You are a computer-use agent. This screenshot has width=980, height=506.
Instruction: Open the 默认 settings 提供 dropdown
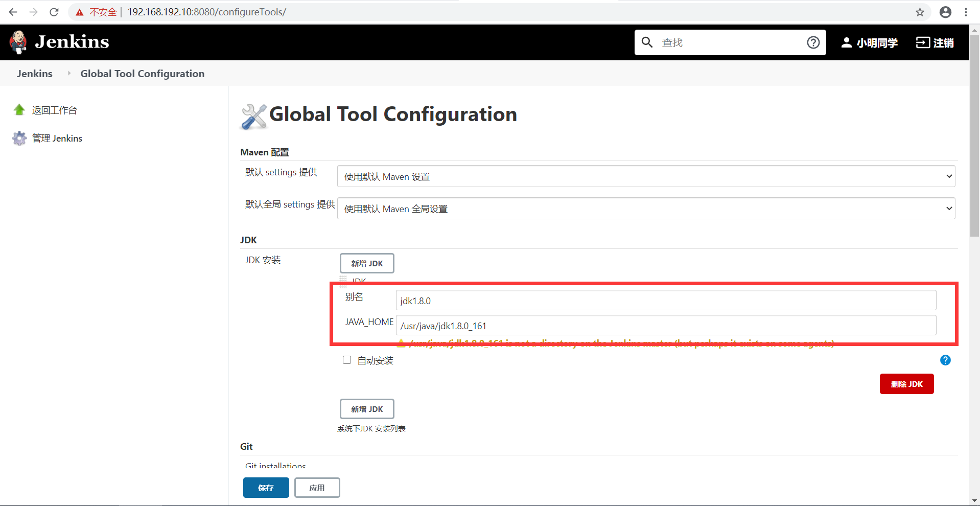[646, 176]
